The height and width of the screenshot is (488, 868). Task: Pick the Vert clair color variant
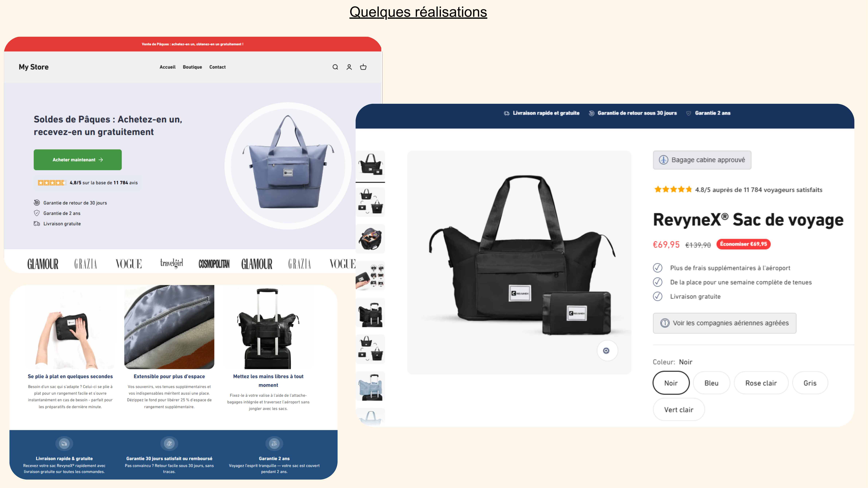pyautogui.click(x=679, y=410)
